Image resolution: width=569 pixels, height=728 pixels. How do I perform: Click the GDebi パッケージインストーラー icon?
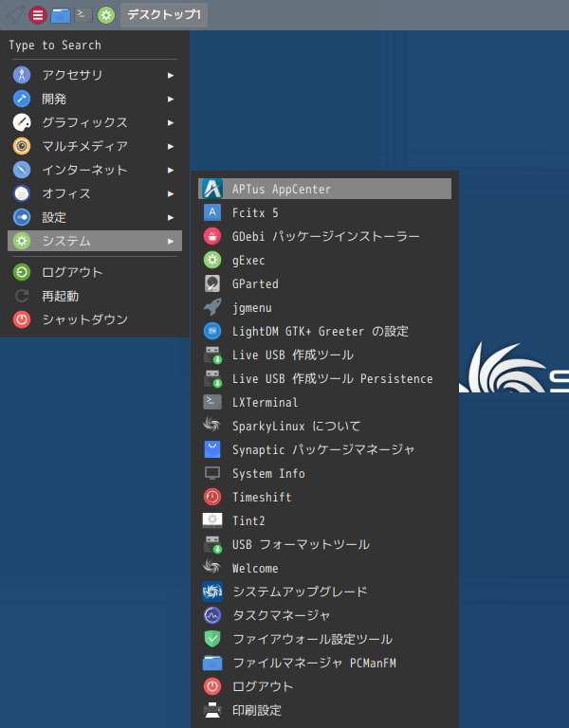pyautogui.click(x=212, y=236)
